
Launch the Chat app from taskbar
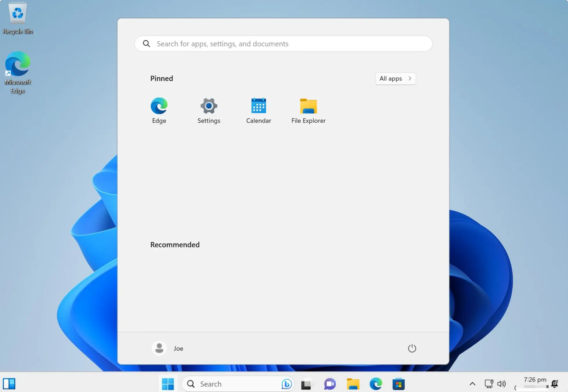click(330, 384)
